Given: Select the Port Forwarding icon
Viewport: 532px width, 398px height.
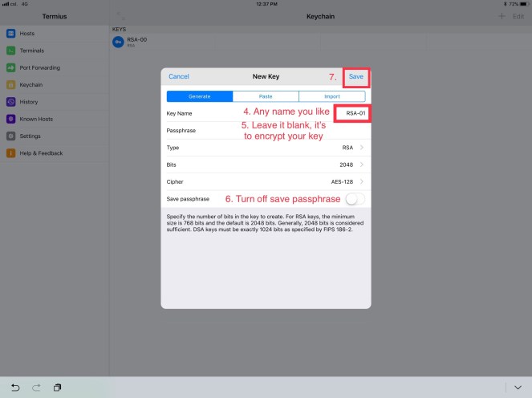Looking at the screenshot, I should pyautogui.click(x=11, y=67).
